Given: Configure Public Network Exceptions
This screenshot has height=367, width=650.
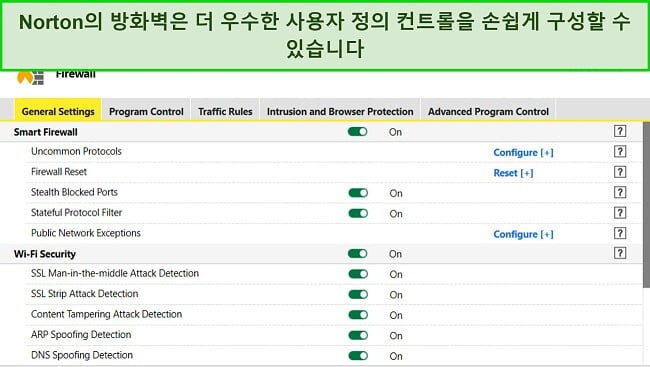Looking at the screenshot, I should pos(523,234).
